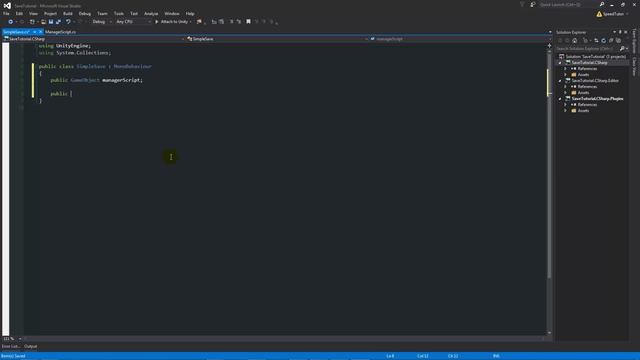This screenshot has height=360, width=640.
Task: Open the Solution Explorer window options dropdown
Action: click(x=614, y=32)
